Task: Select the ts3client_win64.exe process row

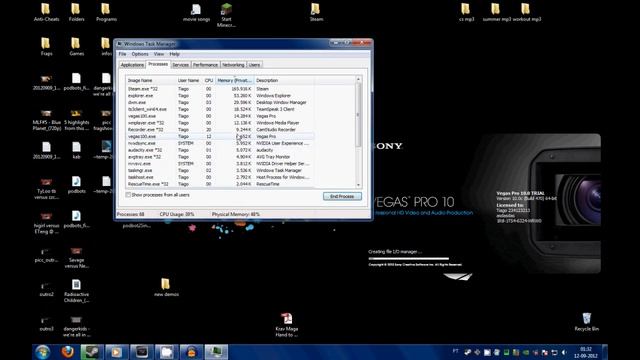Action: [x=220, y=109]
